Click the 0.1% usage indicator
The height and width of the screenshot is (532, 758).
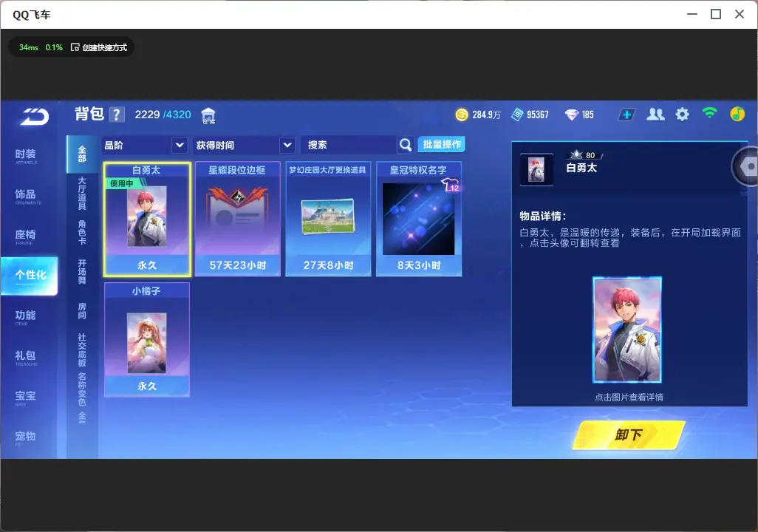[54, 47]
